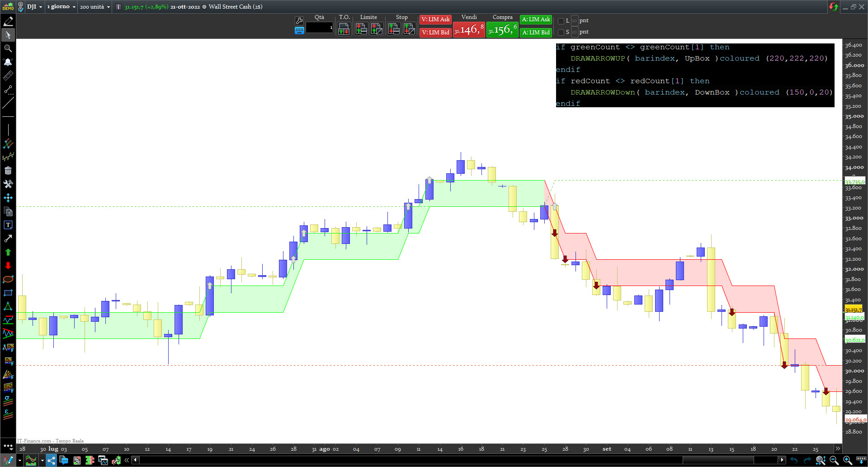Expand the indicators dropdown arrow
Viewport: 868px width, 467px height.
pyautogui.click(x=42, y=461)
